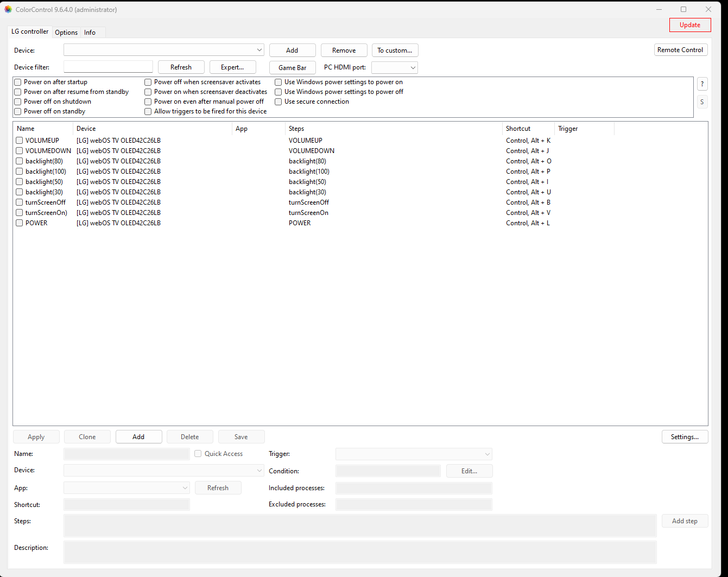The image size is (728, 577).
Task: Open the Options tab
Action: tap(66, 33)
